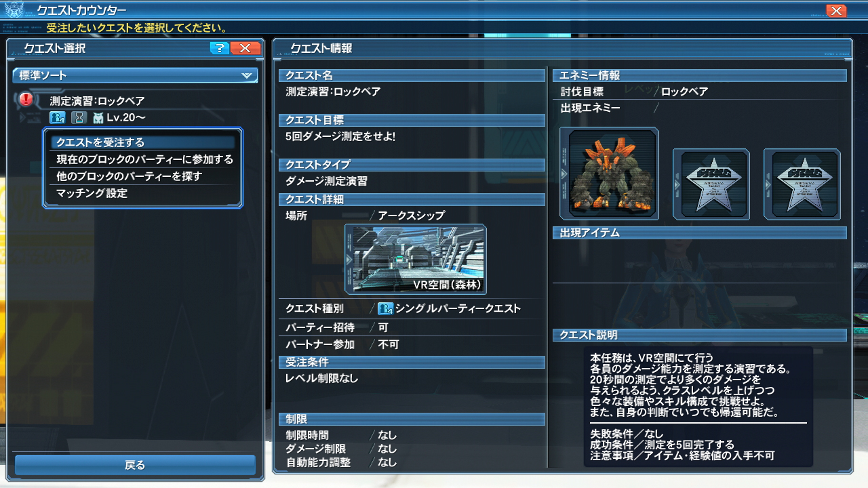The width and height of the screenshot is (868, 488).
Task: Click the 戻る back button
Action: (x=135, y=465)
